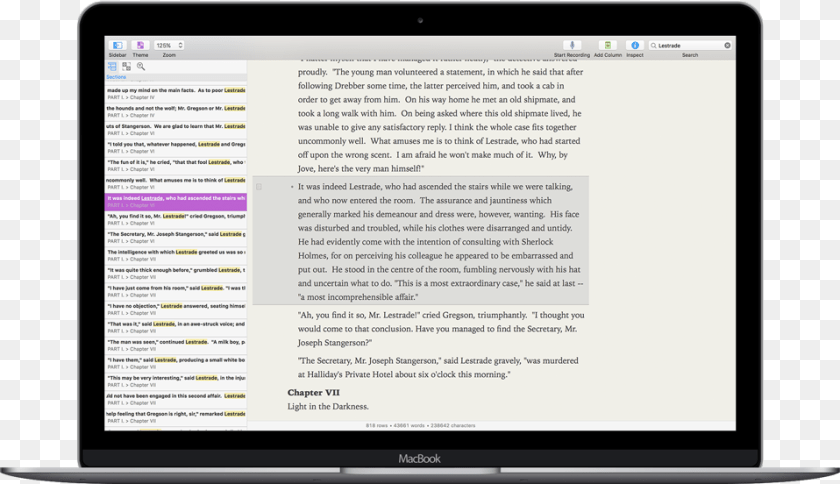The height and width of the screenshot is (484, 840).
Task: Select result "I have no objection," Lestrade answered
Action: [176, 309]
